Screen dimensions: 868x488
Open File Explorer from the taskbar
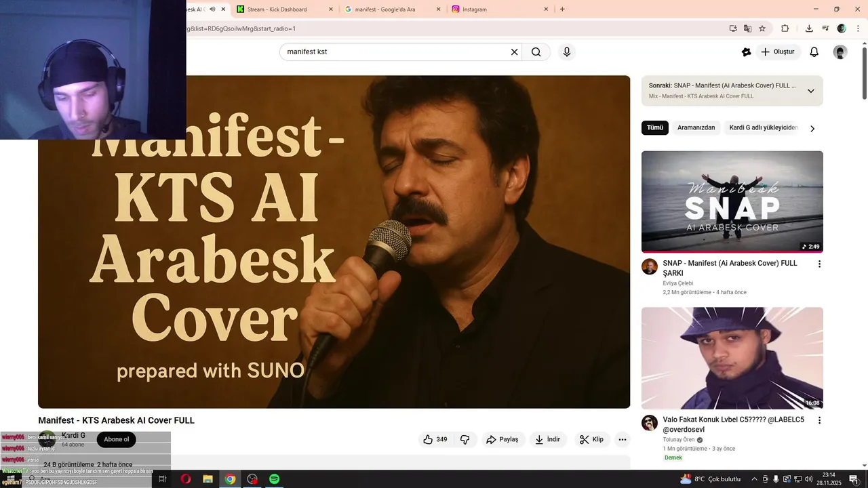point(208,479)
